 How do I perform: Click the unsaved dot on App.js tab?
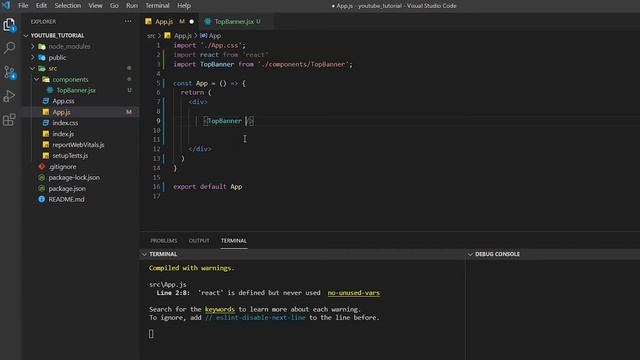[191, 22]
